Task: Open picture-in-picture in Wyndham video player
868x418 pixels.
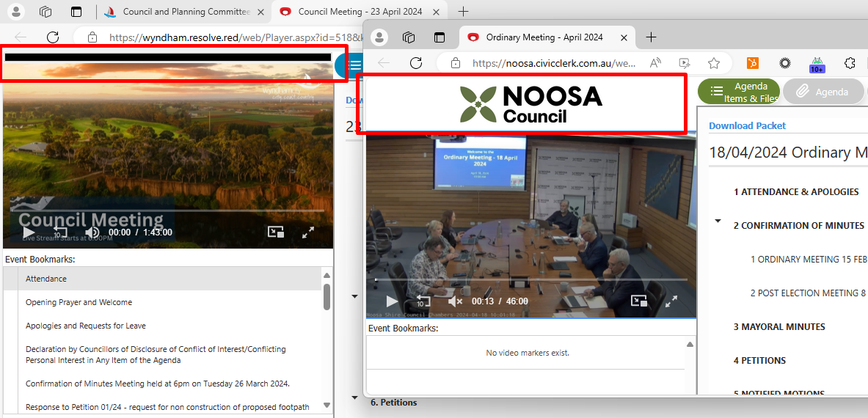Action: coord(276,232)
